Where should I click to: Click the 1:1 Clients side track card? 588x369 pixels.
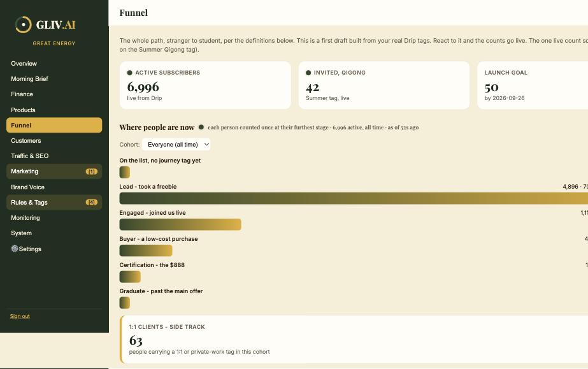(354, 340)
